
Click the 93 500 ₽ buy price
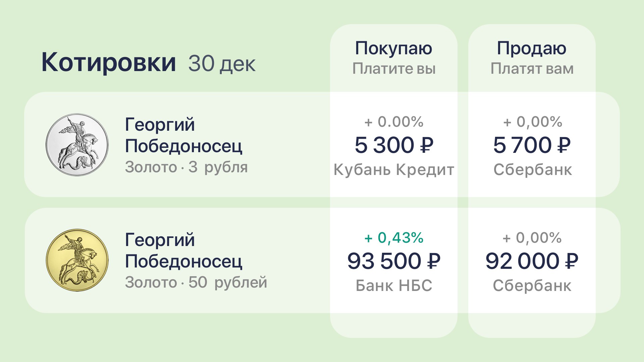394,261
